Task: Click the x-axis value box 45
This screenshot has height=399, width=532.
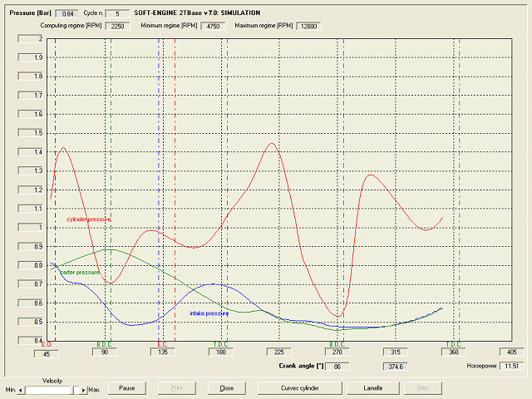Action: 47,354
